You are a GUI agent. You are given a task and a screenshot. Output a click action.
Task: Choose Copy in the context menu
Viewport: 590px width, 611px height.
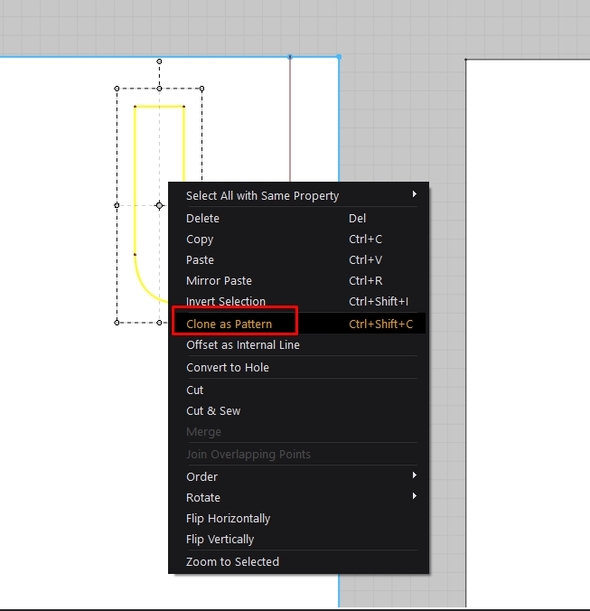[299, 239]
